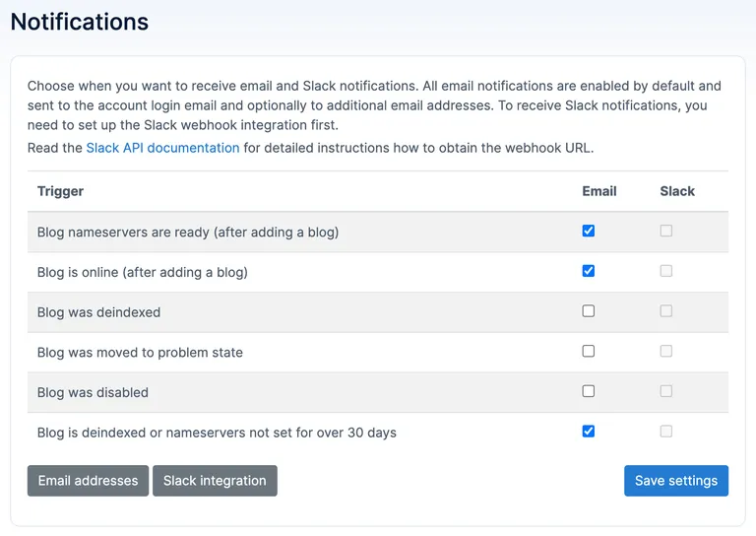Viewport: 756px width, 536px height.
Task: Open the Email addresses button
Action: pos(88,481)
